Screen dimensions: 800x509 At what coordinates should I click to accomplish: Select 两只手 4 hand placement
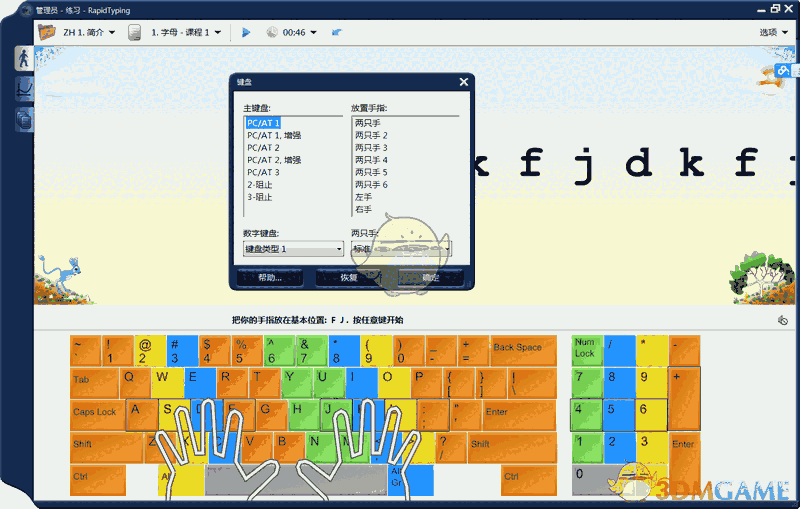pos(371,160)
